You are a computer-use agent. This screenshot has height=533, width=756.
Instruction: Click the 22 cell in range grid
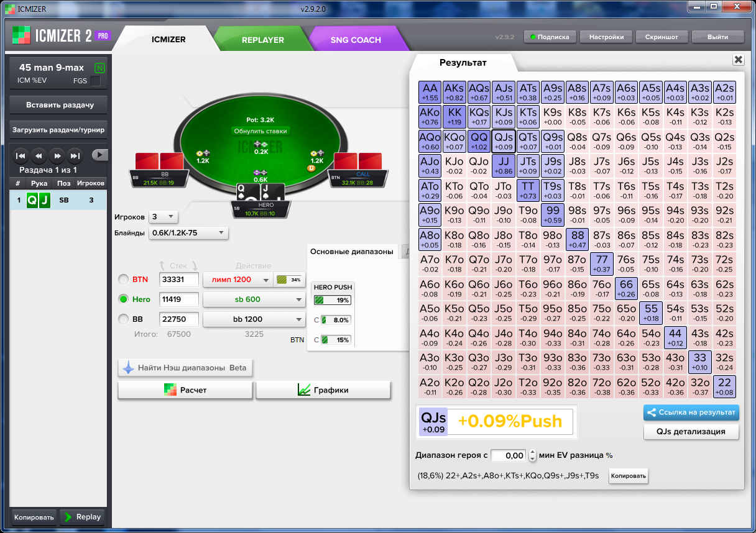tap(724, 386)
